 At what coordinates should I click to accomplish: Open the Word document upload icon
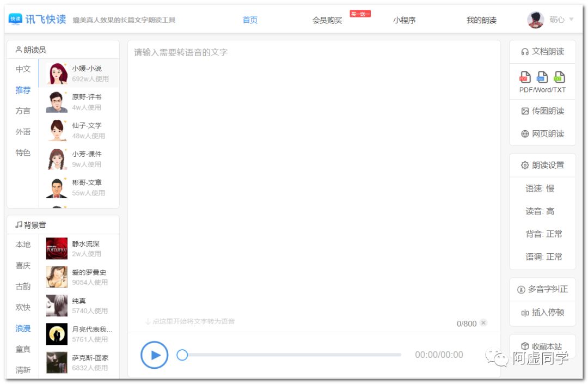click(x=542, y=77)
